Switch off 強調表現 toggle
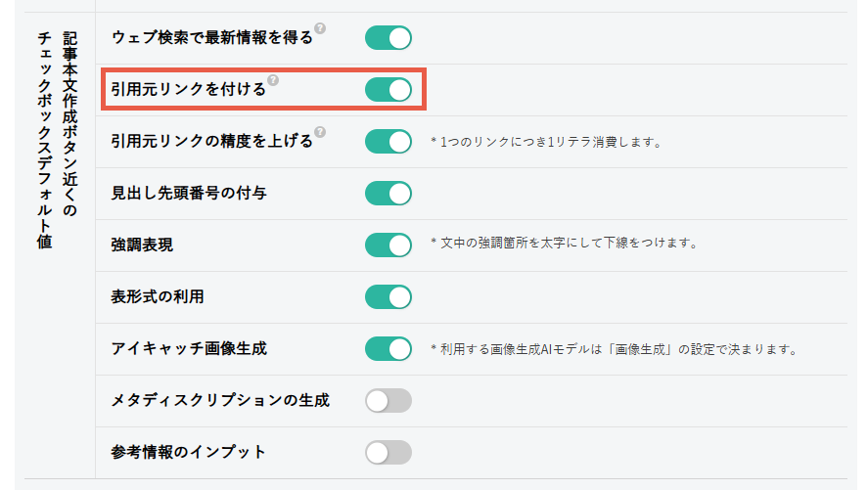Screen dimensions: 868x490 [x=388, y=245]
